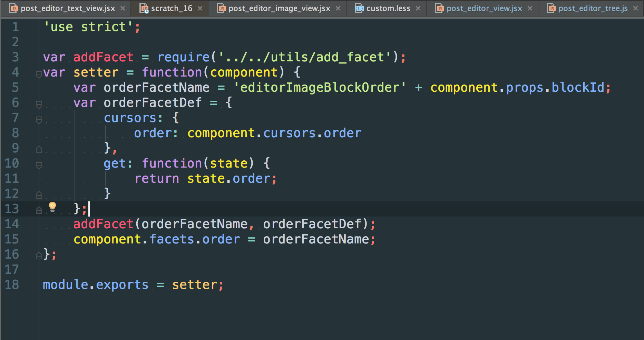
Task: Click line number 1 in the gutter
Action: [x=16, y=27]
